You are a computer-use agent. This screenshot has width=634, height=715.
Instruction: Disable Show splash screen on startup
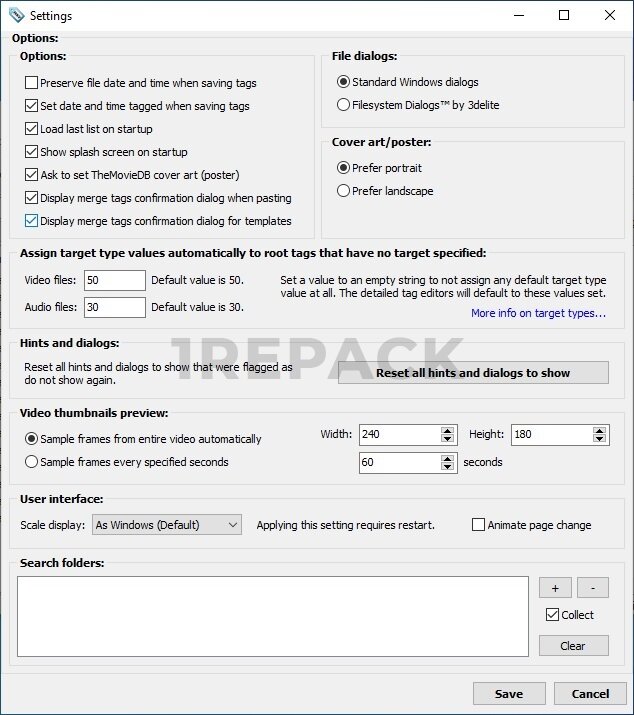[32, 152]
